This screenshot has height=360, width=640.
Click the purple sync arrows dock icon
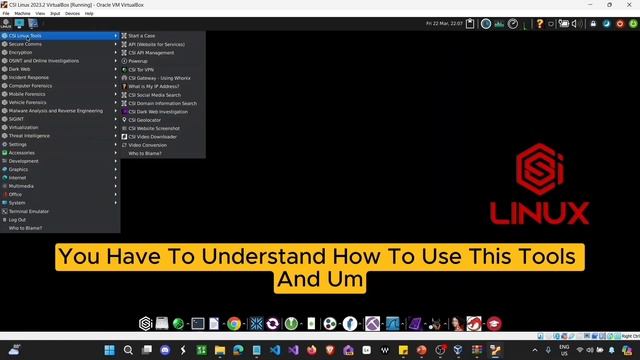point(272,324)
